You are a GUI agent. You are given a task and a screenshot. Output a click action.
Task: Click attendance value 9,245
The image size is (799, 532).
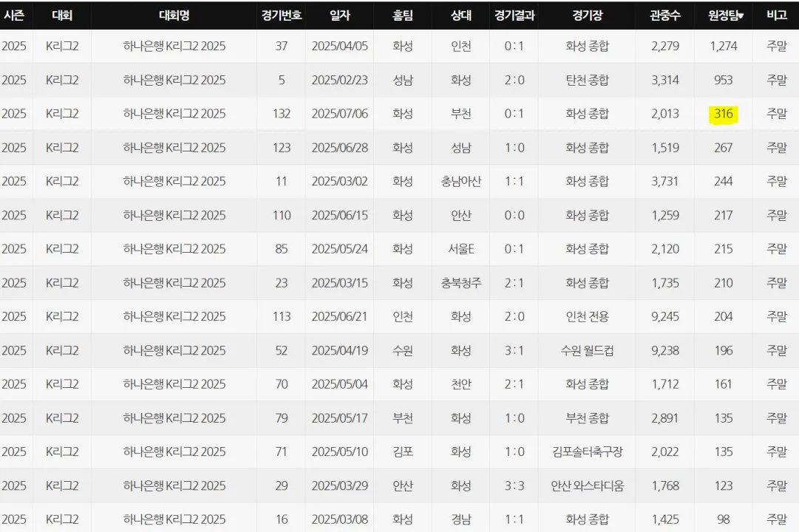[x=664, y=316]
